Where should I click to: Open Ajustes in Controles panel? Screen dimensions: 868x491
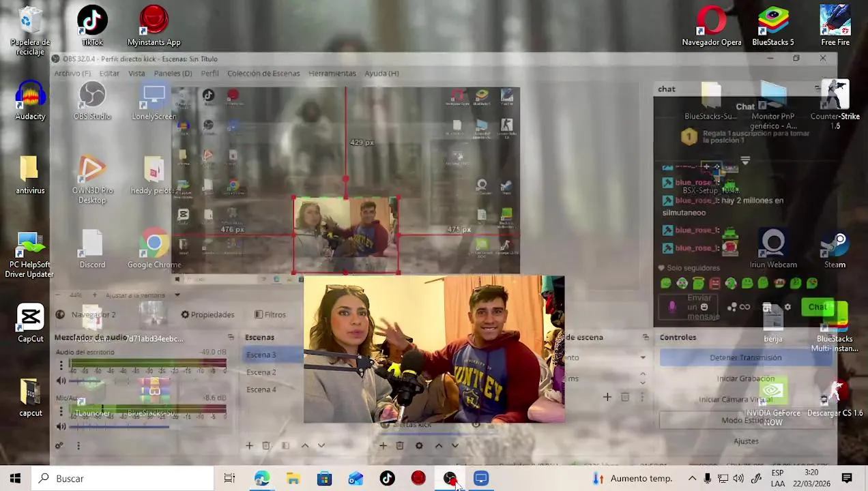[746, 441]
